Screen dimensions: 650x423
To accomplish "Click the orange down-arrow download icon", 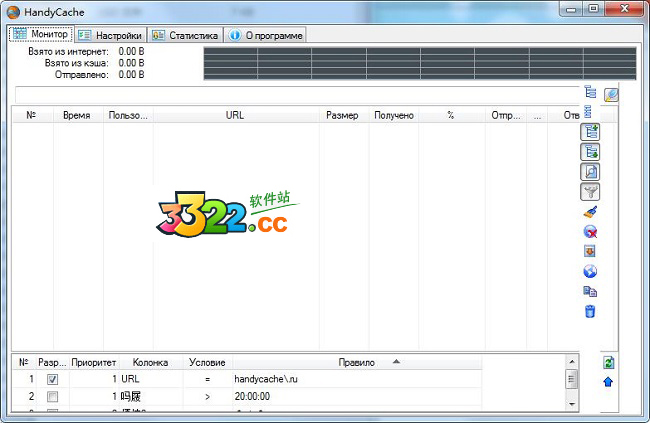I will [590, 251].
